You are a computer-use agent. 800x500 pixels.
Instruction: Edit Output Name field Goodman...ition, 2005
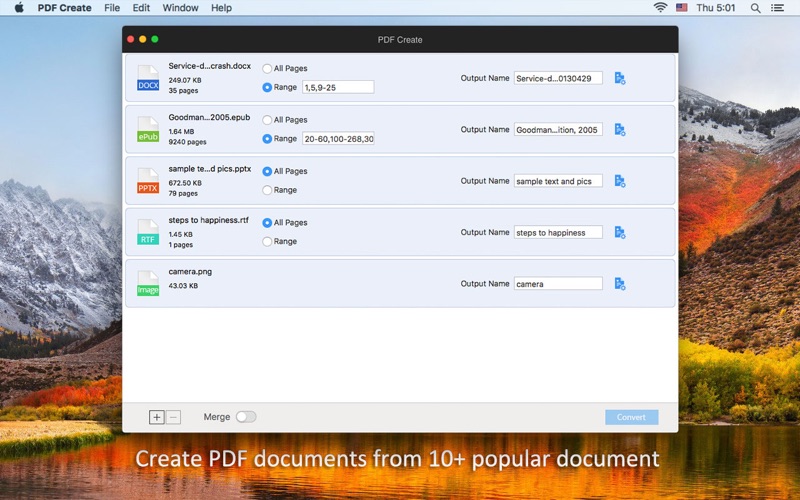pos(558,130)
